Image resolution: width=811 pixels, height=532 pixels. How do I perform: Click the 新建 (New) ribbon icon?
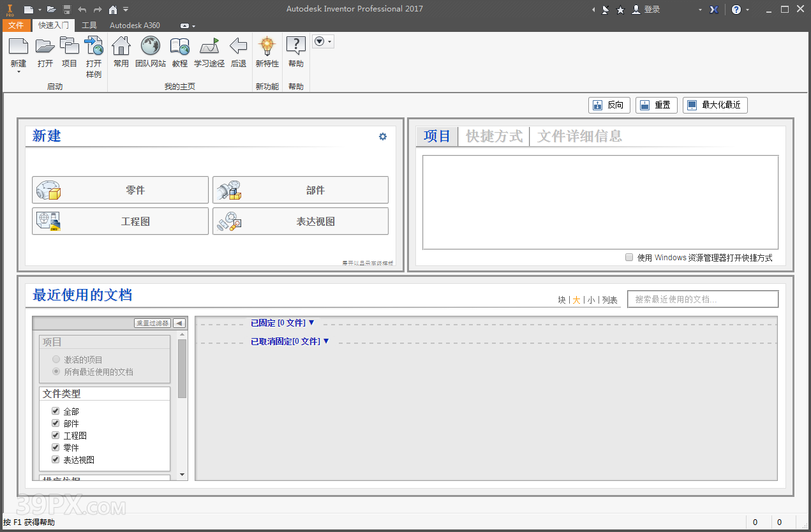[19, 47]
